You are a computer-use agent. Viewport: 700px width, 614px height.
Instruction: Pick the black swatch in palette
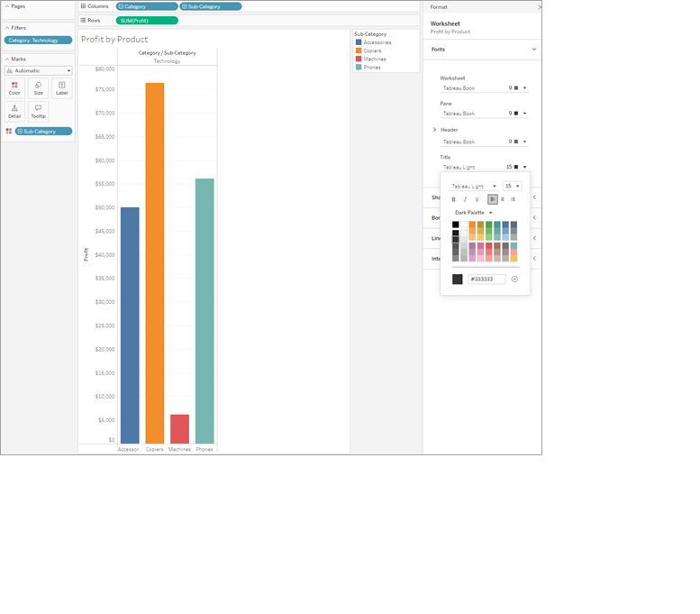pos(455,225)
